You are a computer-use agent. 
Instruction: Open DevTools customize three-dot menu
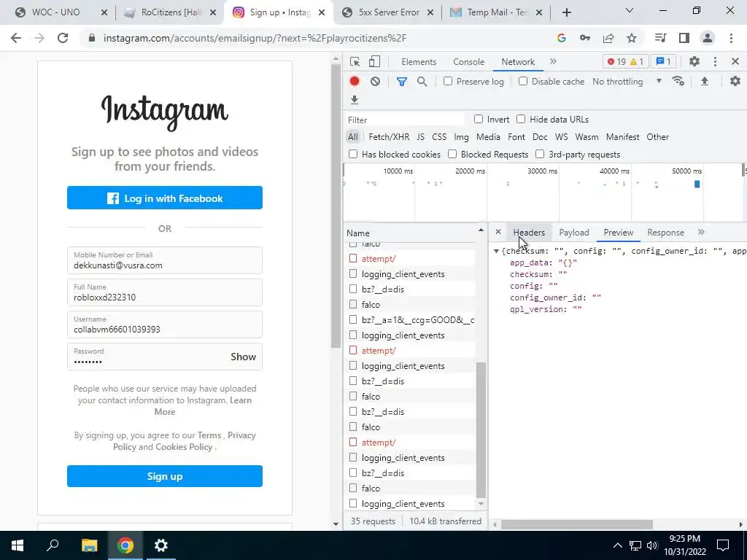pyautogui.click(x=715, y=61)
